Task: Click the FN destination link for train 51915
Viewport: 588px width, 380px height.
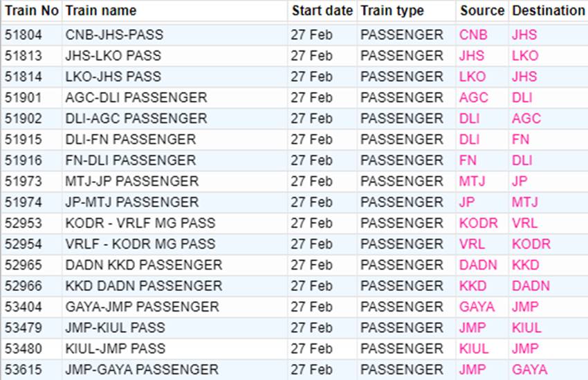Action: tap(520, 140)
